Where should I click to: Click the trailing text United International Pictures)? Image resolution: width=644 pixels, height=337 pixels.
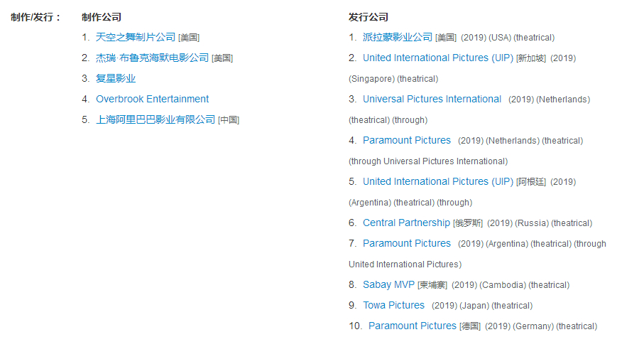tap(405, 264)
